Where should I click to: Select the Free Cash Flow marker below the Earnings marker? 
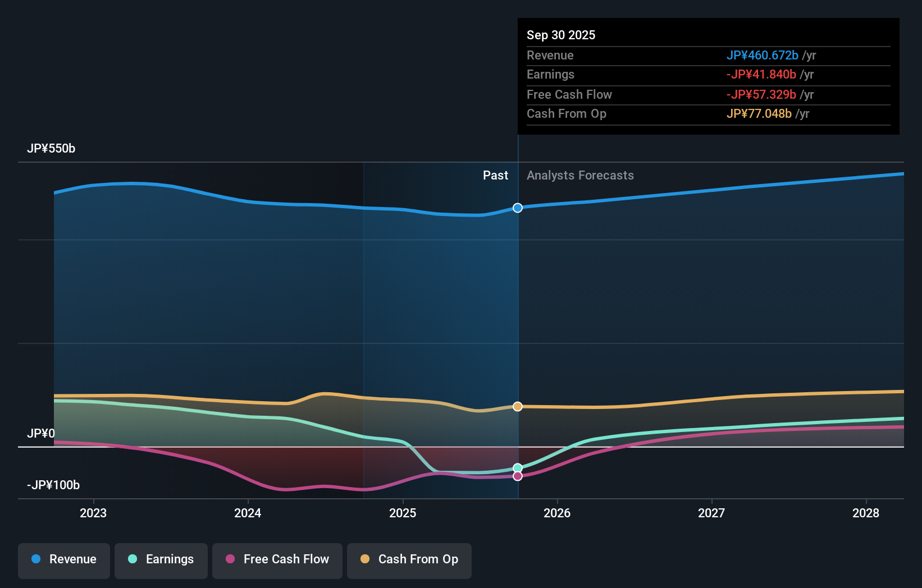(x=517, y=476)
